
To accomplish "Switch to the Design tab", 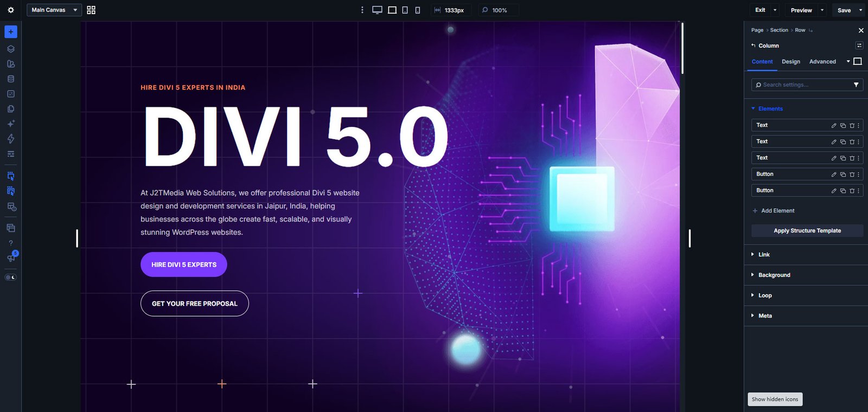I will tap(791, 62).
